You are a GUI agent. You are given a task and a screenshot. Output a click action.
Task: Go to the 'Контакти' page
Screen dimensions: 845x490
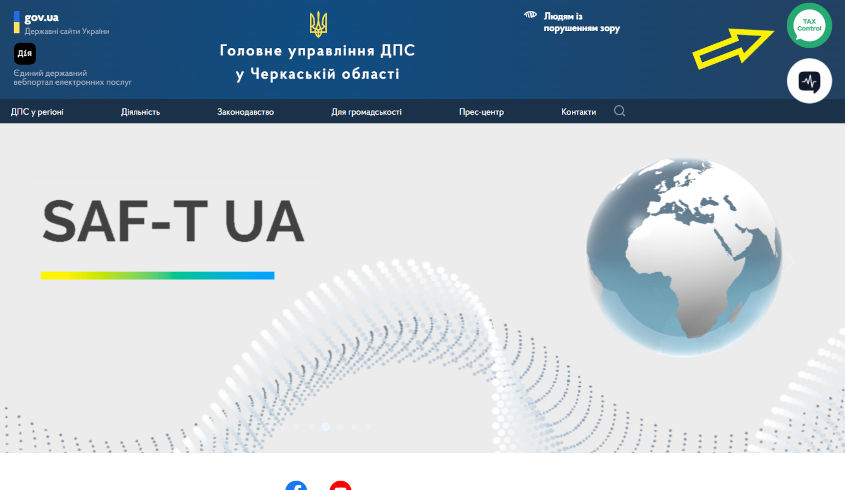(578, 112)
